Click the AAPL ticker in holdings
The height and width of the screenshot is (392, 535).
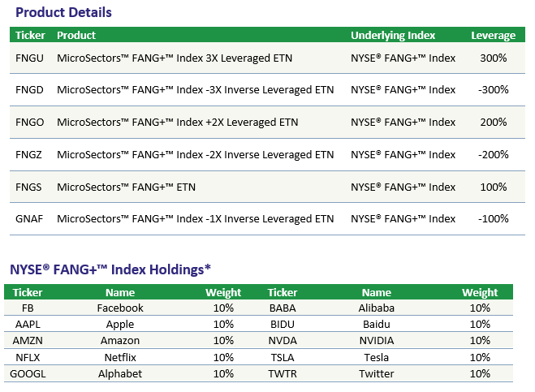click(28, 324)
